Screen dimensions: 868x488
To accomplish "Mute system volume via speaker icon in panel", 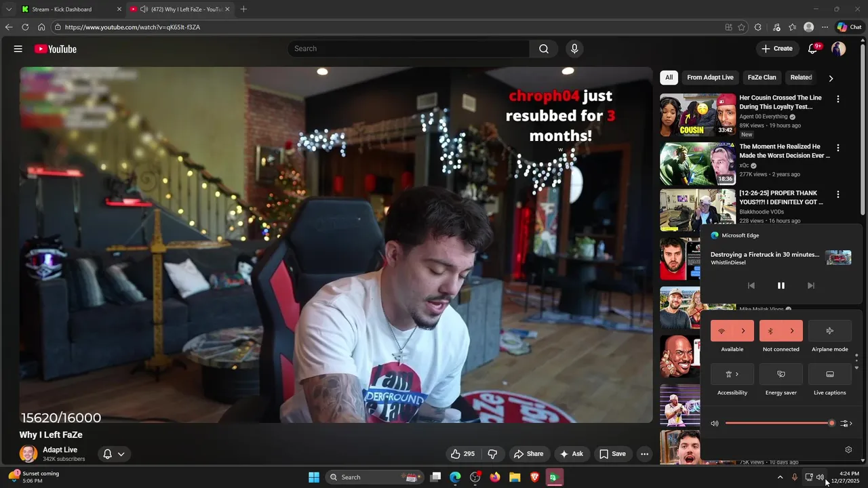I will (715, 424).
